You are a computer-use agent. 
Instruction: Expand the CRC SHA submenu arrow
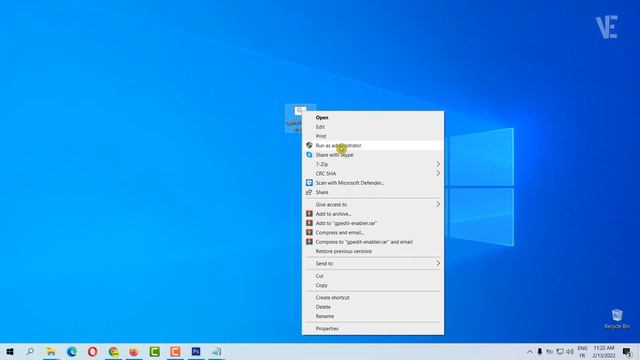[438, 173]
